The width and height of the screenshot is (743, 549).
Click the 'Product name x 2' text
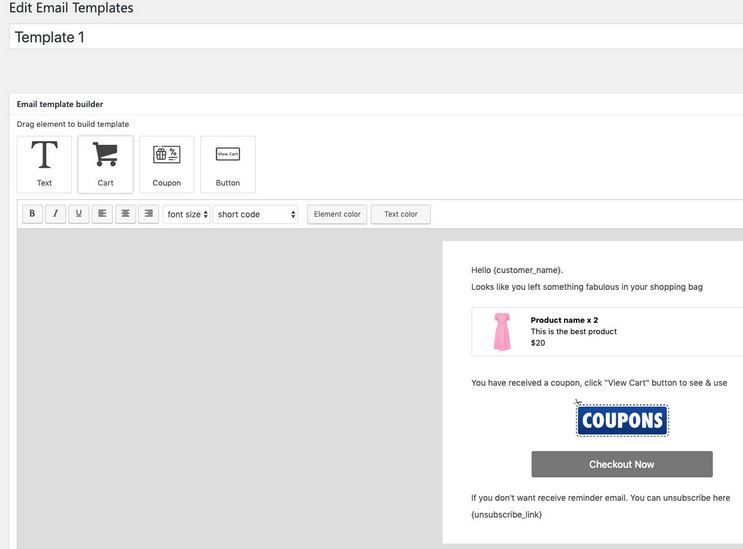click(564, 320)
